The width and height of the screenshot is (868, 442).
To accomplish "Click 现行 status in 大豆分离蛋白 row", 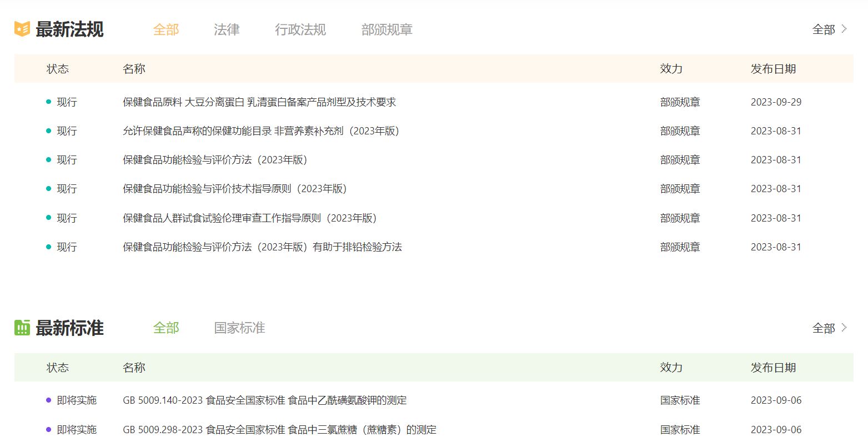I will pyautogui.click(x=67, y=102).
